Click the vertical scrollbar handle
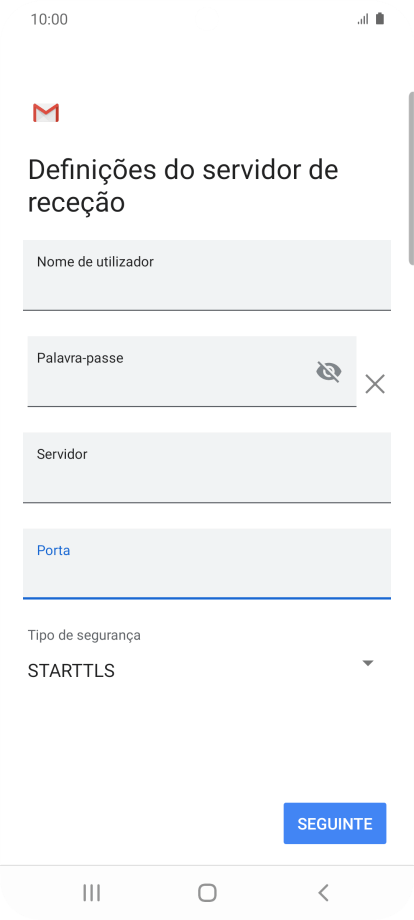 point(411,178)
